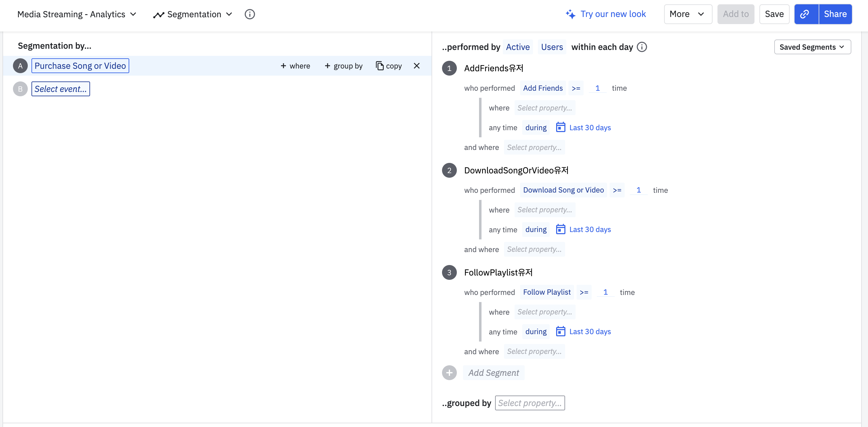Viewport: 868px width, 427px height.
Task: Click the info icon beside Segmentation
Action: (x=249, y=14)
